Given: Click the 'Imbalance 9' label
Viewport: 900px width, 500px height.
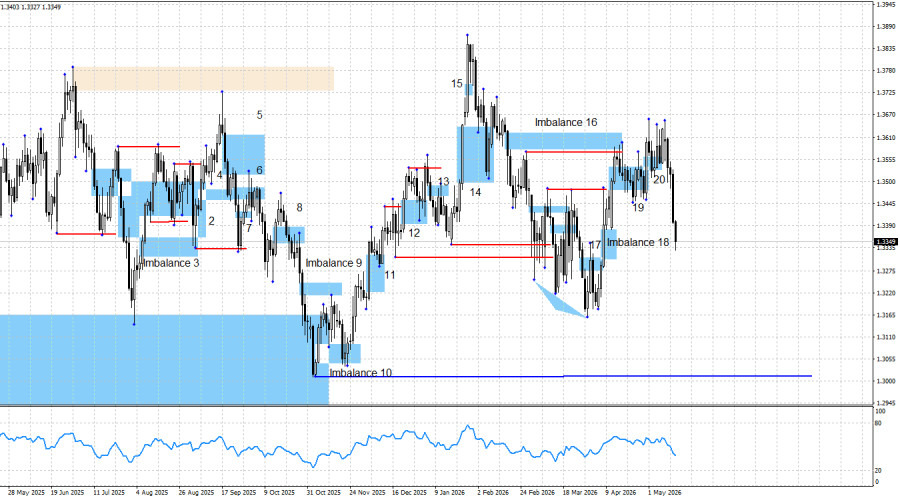Looking at the screenshot, I should pos(333,263).
